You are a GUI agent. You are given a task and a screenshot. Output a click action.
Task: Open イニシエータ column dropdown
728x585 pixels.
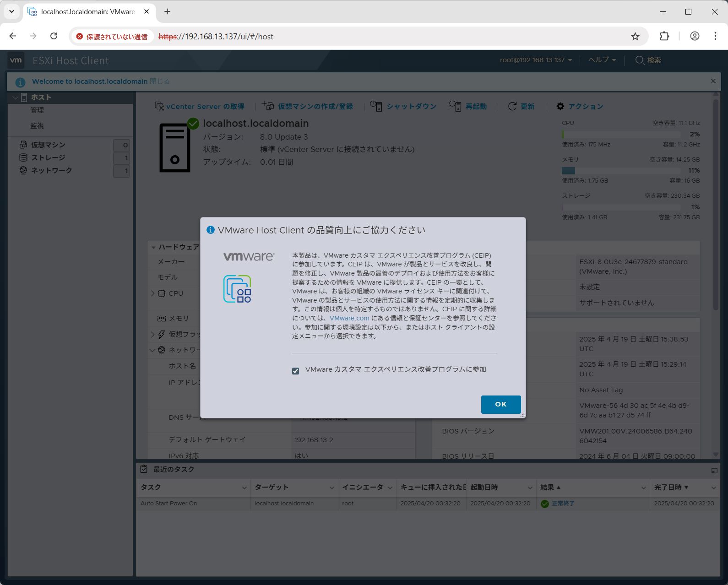pos(390,488)
